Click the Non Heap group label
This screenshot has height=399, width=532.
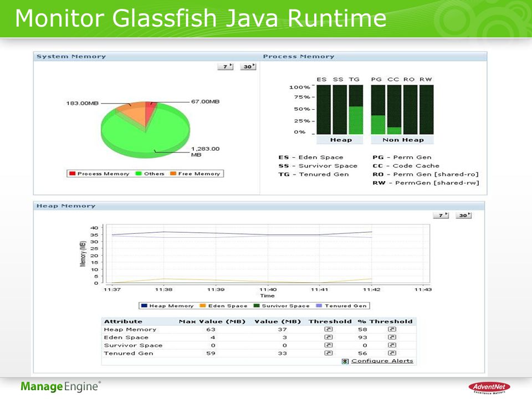coord(402,140)
